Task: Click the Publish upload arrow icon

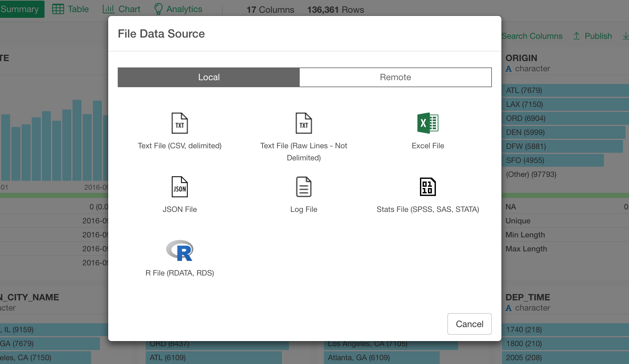Action: pyautogui.click(x=577, y=36)
